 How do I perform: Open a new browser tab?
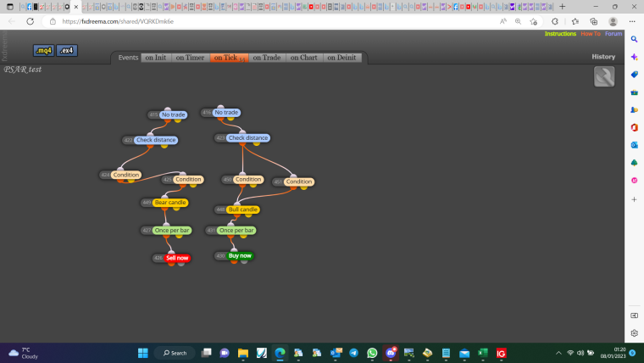pyautogui.click(x=563, y=7)
